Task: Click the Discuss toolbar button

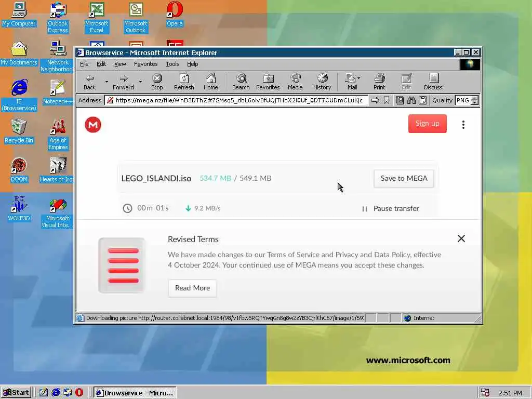Action: pyautogui.click(x=433, y=82)
